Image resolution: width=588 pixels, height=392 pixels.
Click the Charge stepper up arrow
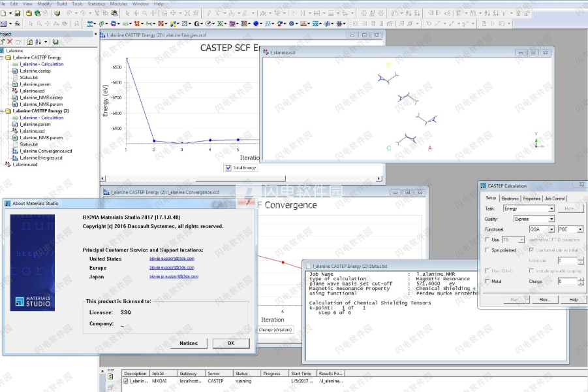coord(580,278)
